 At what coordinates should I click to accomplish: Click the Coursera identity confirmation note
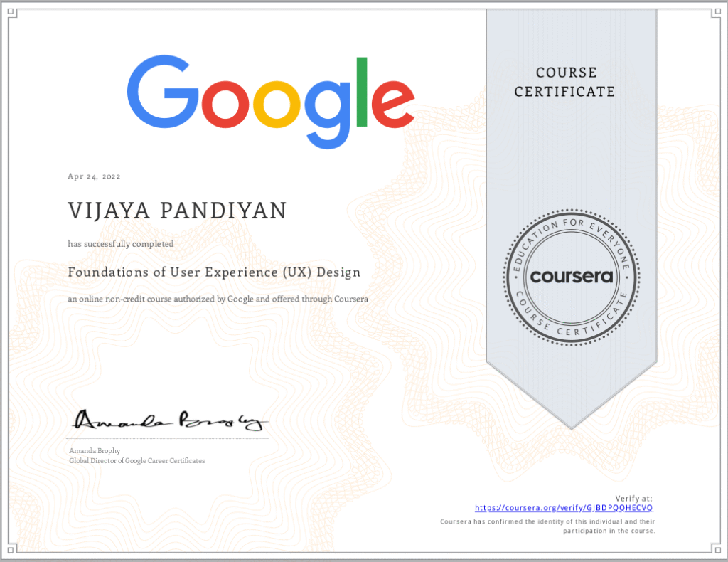pyautogui.click(x=547, y=526)
